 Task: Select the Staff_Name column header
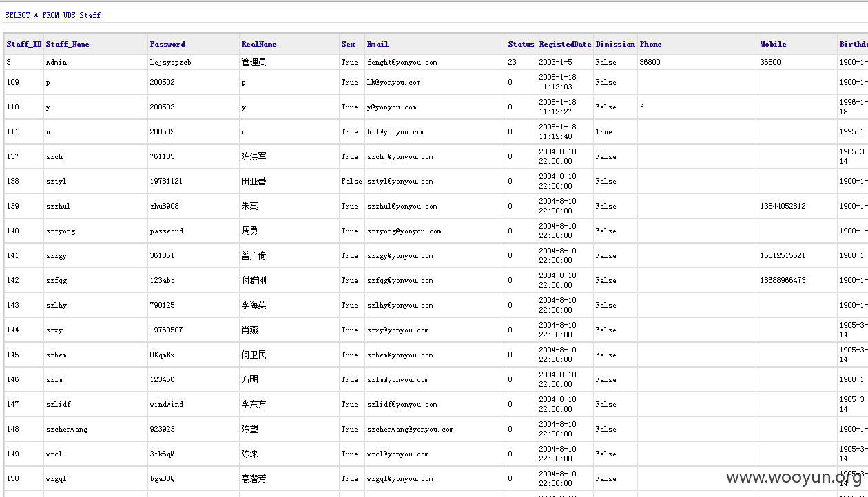(x=96, y=44)
